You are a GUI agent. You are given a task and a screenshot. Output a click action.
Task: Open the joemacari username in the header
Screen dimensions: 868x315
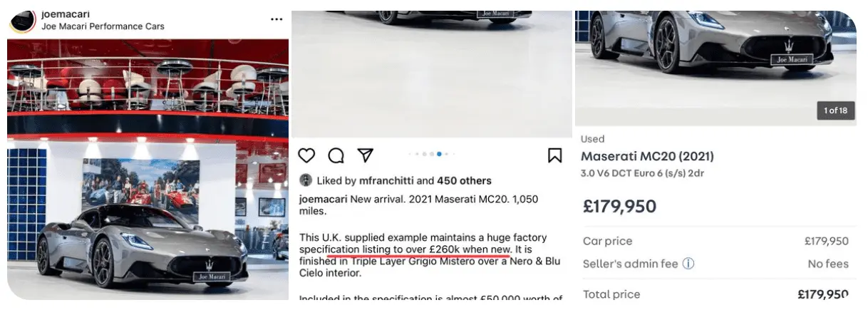click(x=66, y=14)
